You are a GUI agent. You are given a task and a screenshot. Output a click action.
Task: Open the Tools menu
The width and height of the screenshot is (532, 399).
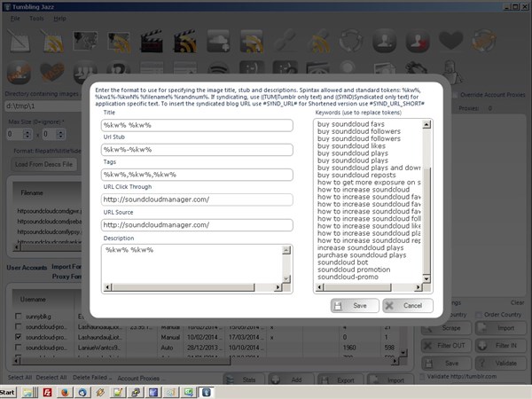click(36, 19)
